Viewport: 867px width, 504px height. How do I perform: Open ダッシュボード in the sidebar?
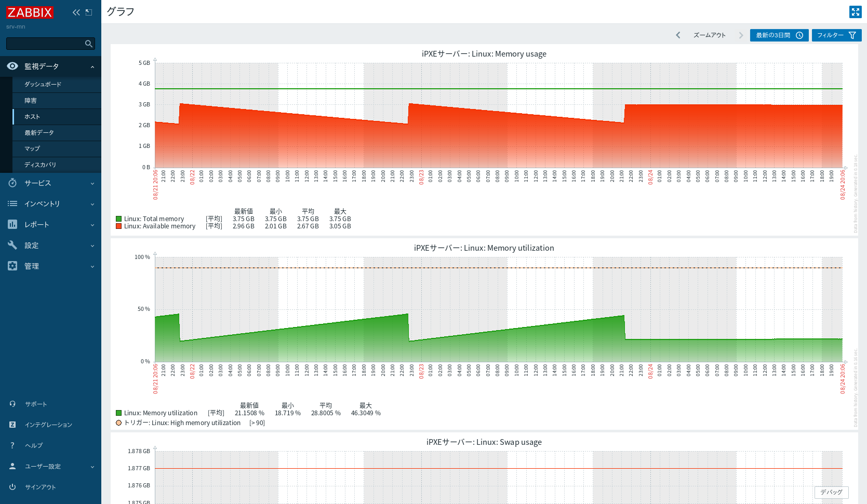43,85
